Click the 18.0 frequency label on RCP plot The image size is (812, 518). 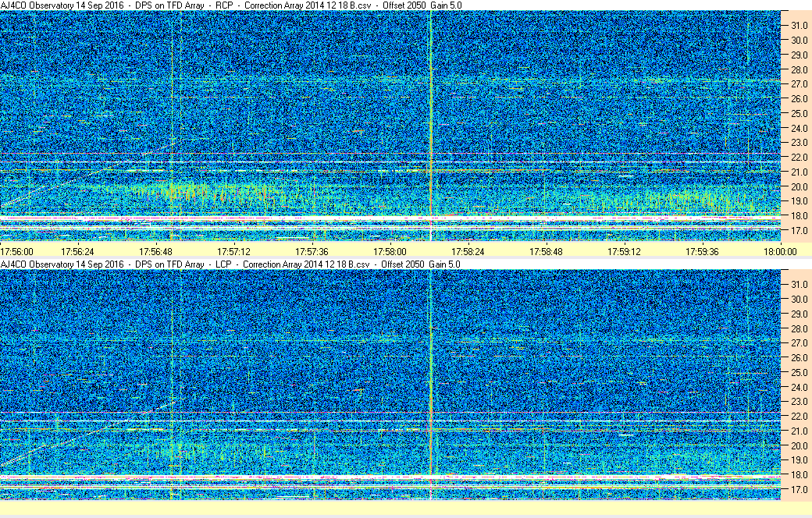pos(799,216)
